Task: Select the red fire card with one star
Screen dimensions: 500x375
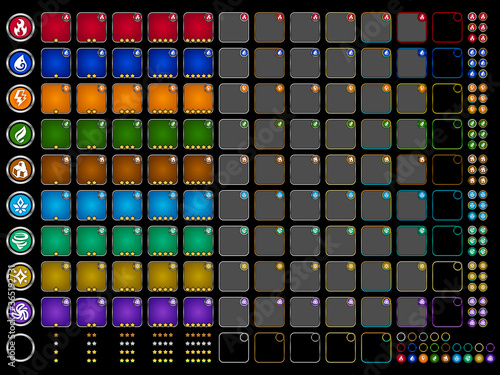Action: click(x=56, y=28)
